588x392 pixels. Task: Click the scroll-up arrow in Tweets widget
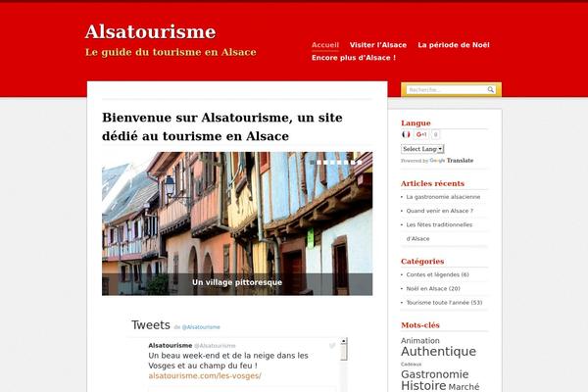point(344,341)
